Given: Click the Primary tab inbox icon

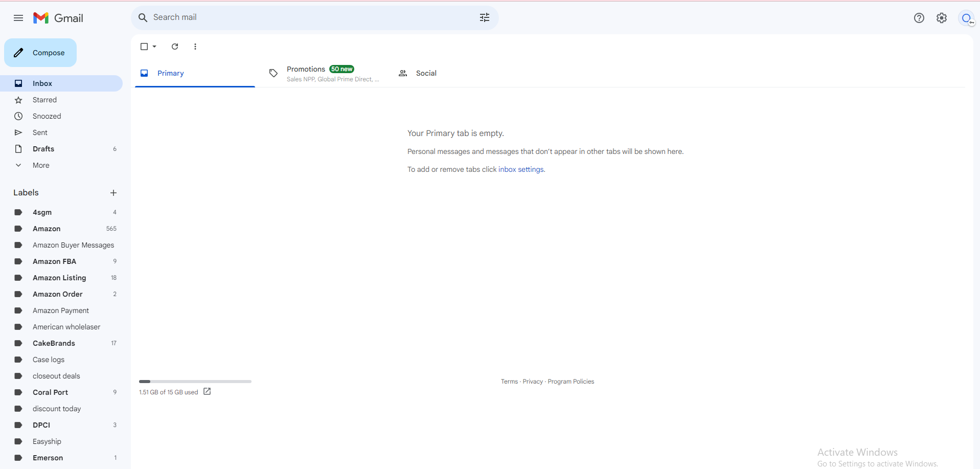Looking at the screenshot, I should pyautogui.click(x=144, y=73).
